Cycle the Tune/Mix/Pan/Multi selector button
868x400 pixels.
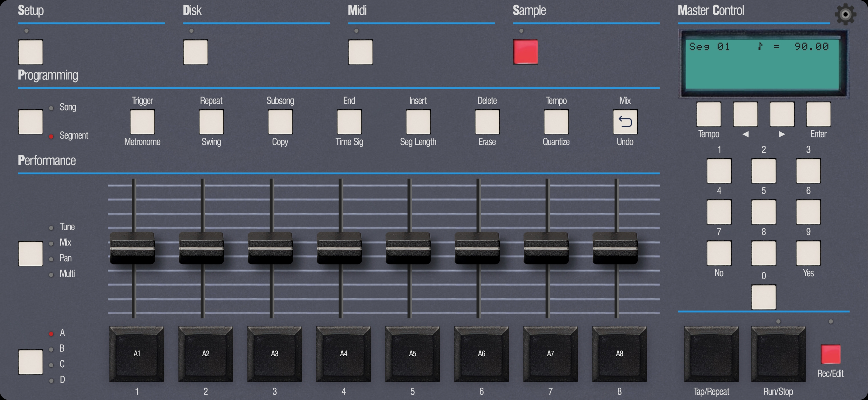[x=31, y=253]
